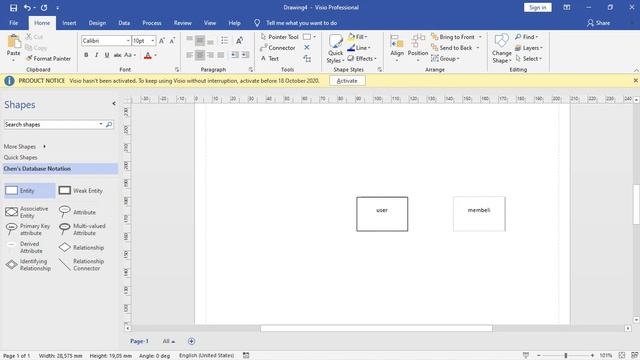Expand More Shapes menu
The width and height of the screenshot is (640, 360).
[x=24, y=146]
